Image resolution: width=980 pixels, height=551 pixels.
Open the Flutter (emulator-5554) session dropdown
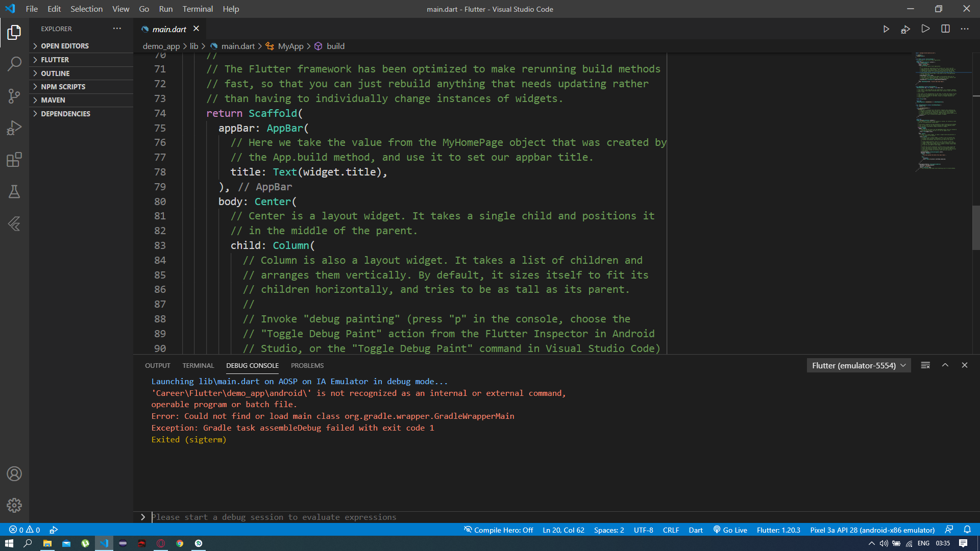tap(859, 365)
